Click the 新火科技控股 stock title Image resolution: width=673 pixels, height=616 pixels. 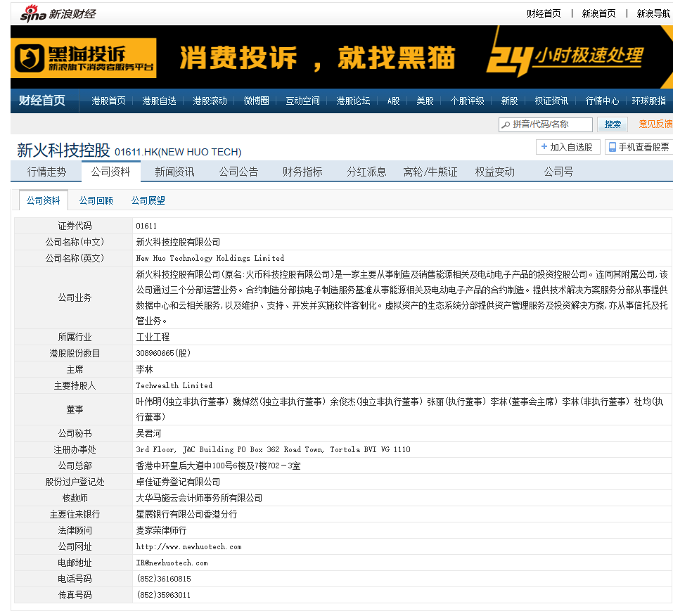[63, 150]
